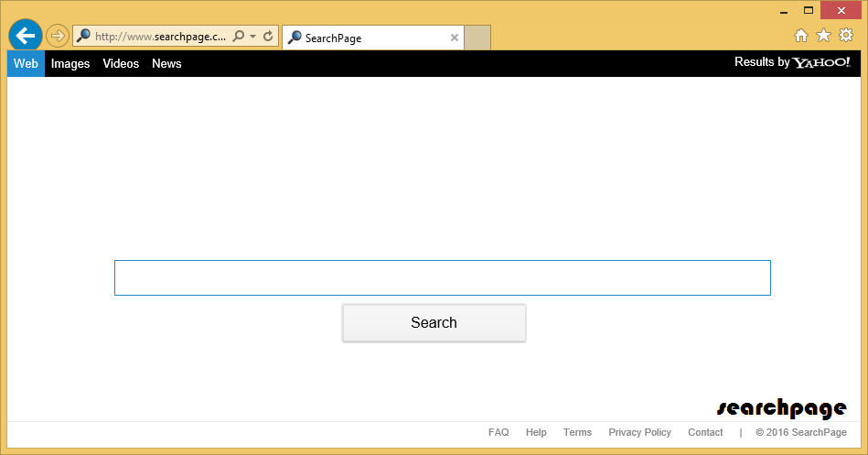The image size is (868, 455).
Task: Open the FAQ footer link
Action: coord(498,432)
